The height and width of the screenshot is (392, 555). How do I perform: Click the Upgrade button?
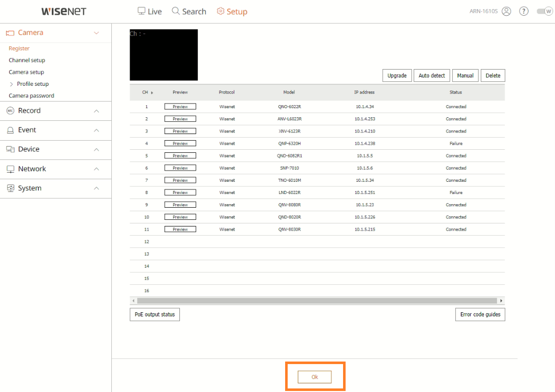[397, 76]
